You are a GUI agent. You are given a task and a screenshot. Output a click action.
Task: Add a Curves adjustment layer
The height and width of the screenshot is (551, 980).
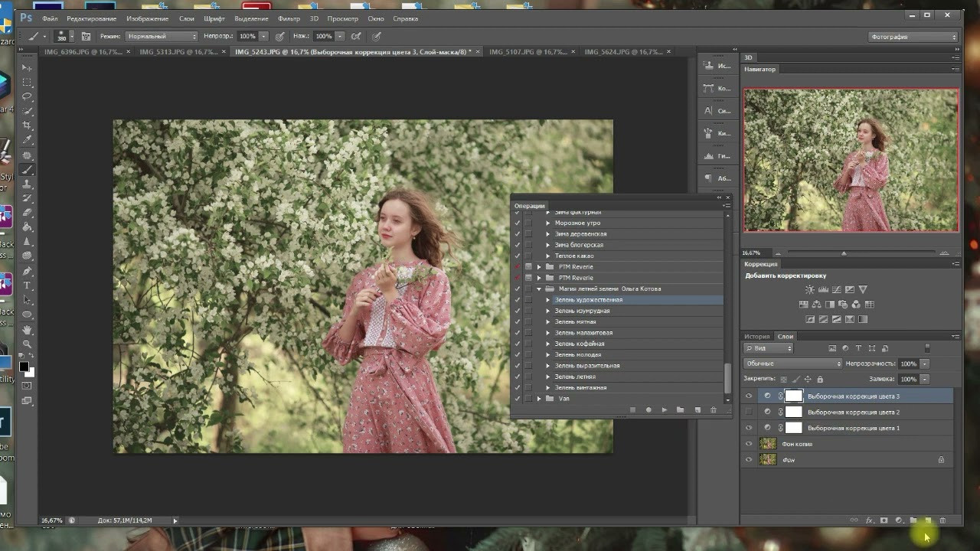click(x=837, y=289)
